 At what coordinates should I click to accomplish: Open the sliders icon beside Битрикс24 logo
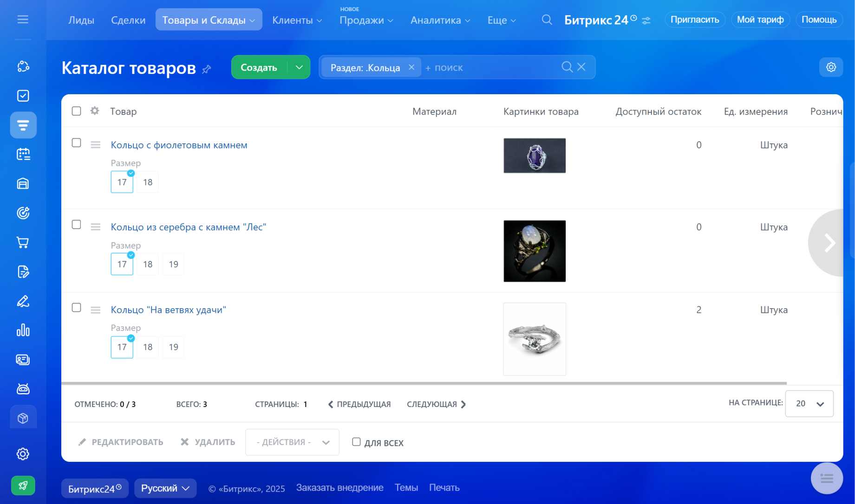(646, 20)
